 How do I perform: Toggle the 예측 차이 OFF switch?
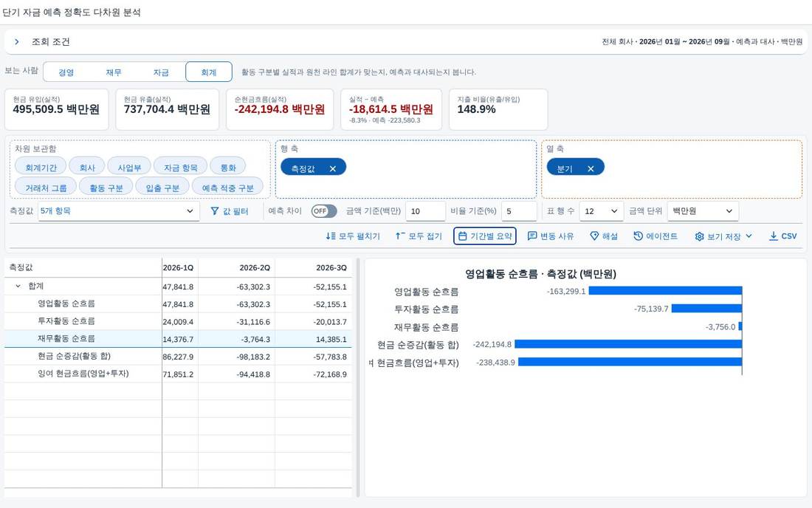point(323,211)
